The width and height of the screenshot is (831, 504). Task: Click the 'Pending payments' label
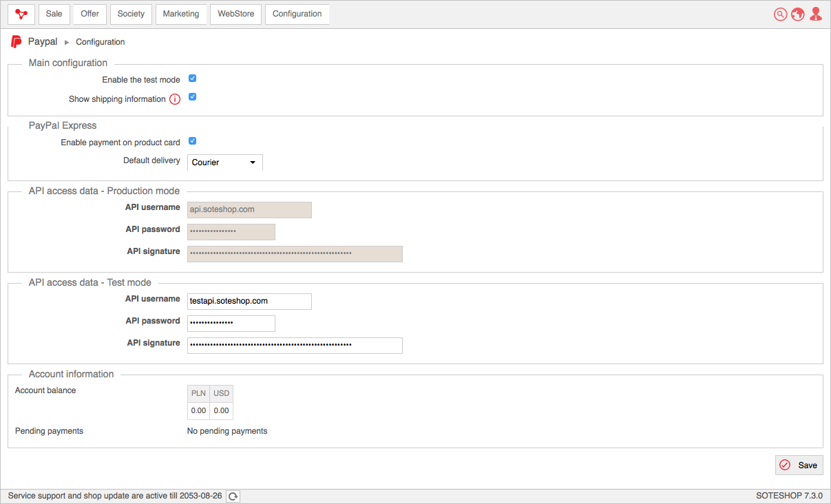[49, 431]
